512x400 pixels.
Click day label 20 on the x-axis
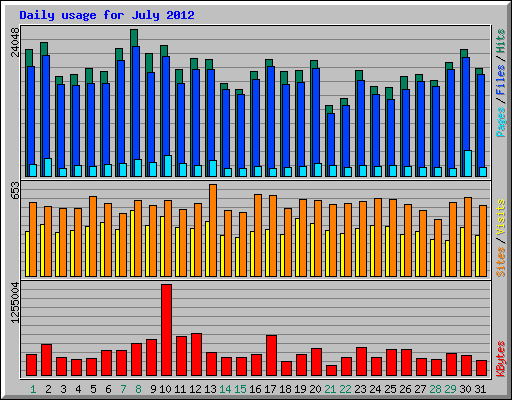click(315, 389)
